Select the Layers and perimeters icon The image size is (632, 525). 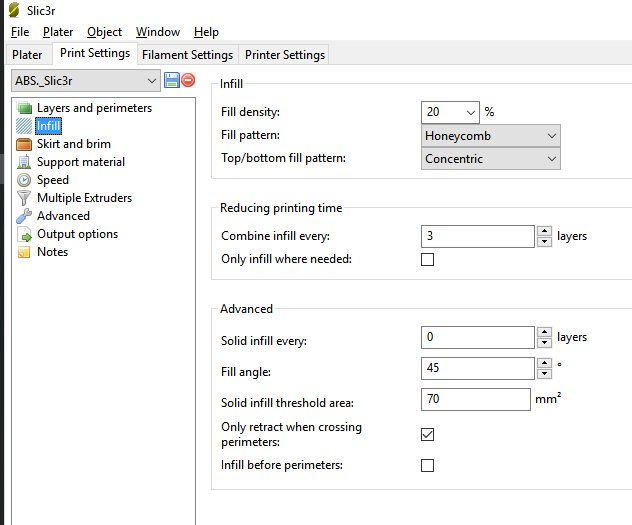pyautogui.click(x=25, y=108)
